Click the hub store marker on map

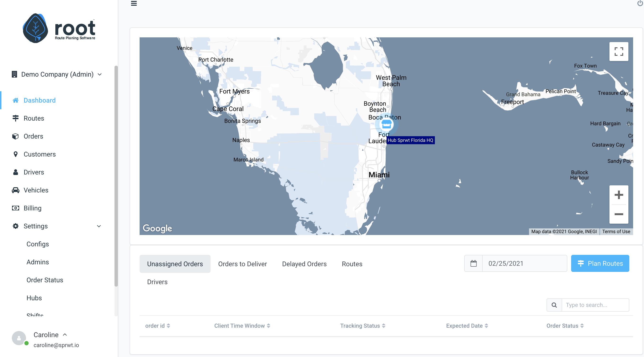[386, 124]
